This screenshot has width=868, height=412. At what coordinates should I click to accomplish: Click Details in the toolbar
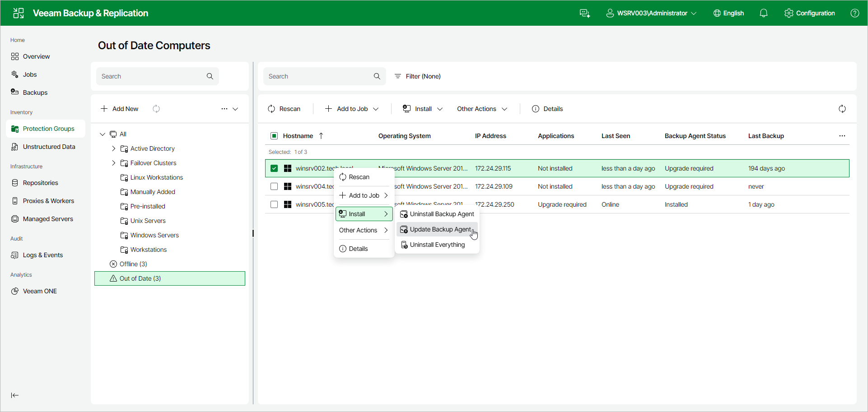tap(547, 109)
